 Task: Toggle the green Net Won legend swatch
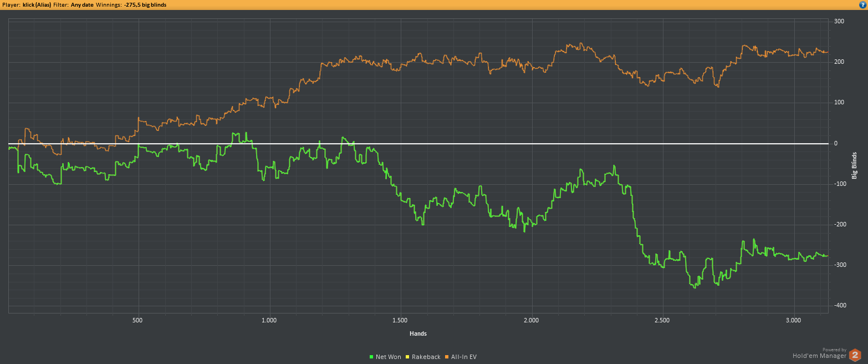click(x=371, y=357)
